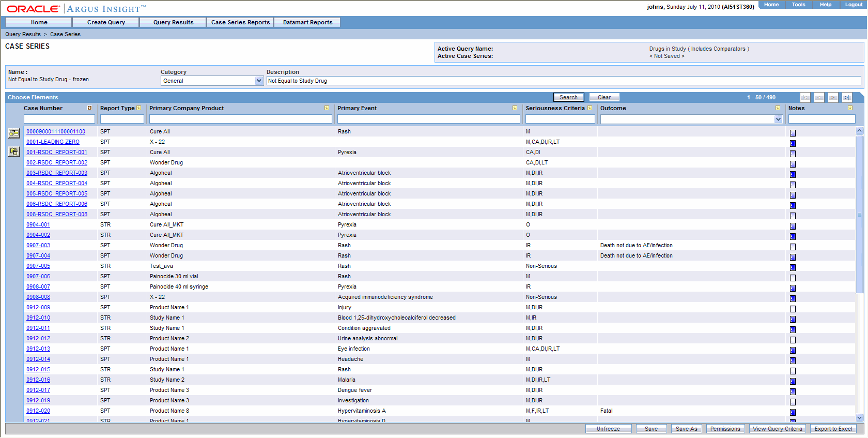Open notes icon for case 0907-006

tap(793, 278)
